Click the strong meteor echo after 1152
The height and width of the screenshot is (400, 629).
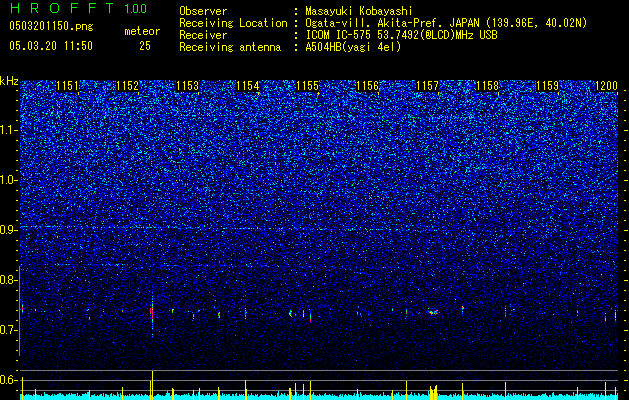coord(152,313)
